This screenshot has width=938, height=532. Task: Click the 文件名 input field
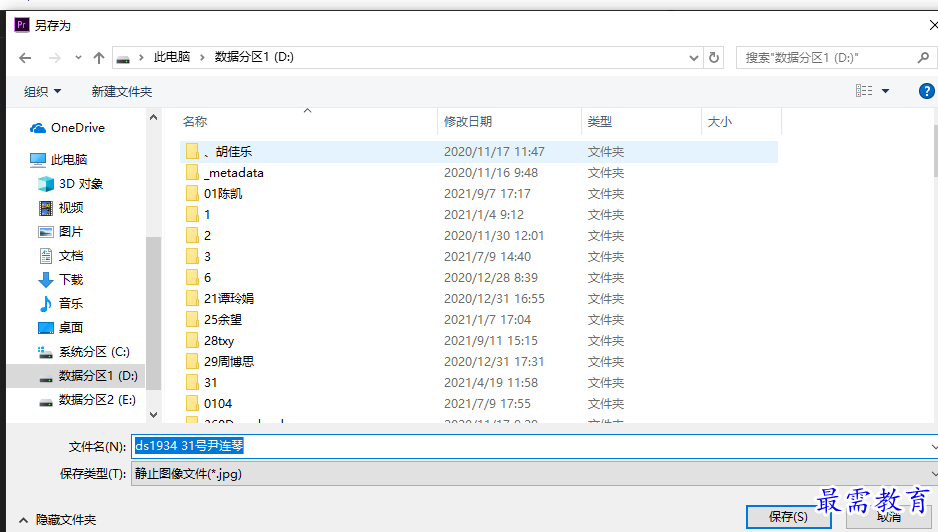point(534,446)
